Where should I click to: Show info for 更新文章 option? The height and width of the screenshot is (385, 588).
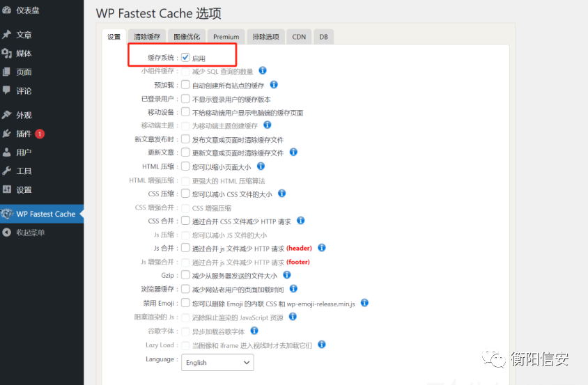(293, 152)
